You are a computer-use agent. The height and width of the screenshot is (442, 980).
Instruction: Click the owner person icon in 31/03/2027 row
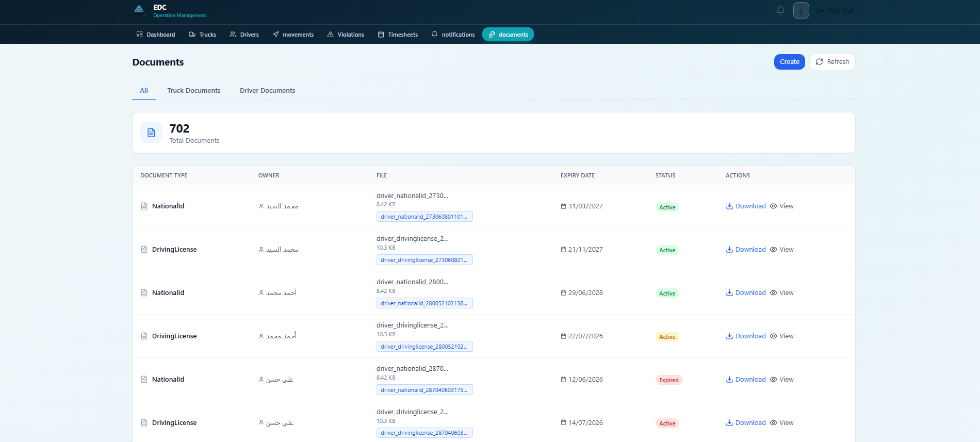coord(262,206)
